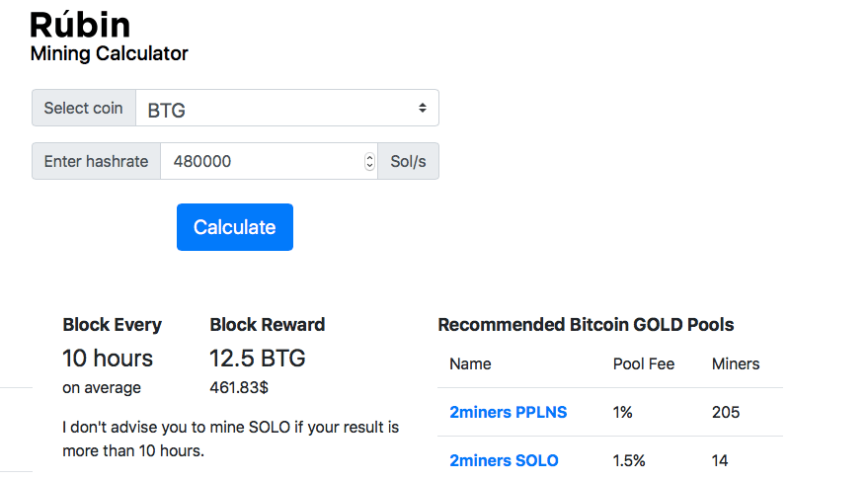Click the 461.83$ reward price
Screen dimensions: 868x481
239,387
